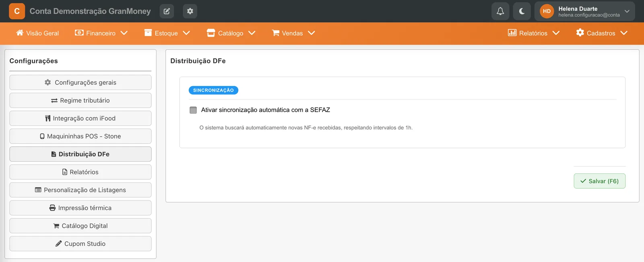Image resolution: width=644 pixels, height=262 pixels.
Task: Click printer icon in Impressão térmica
Action: (52, 208)
